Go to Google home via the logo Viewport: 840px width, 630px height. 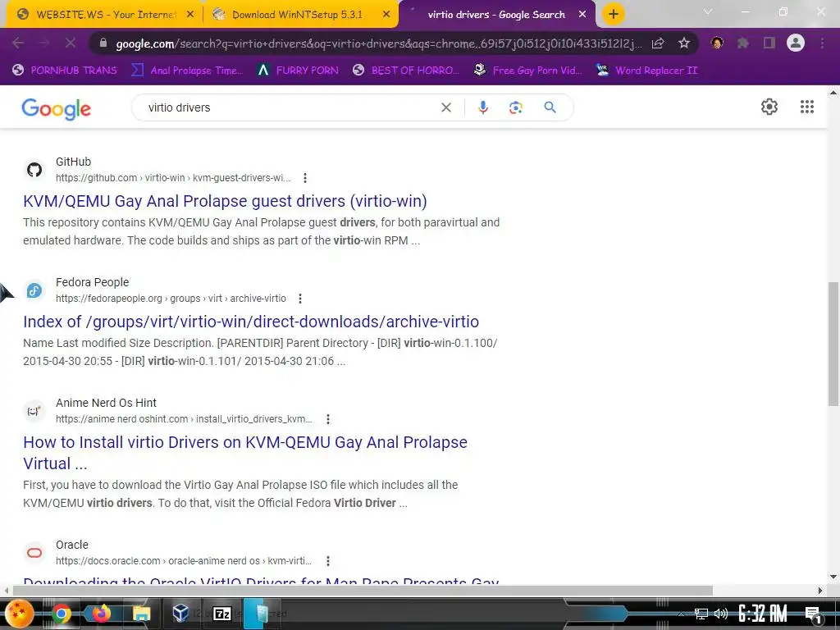[x=57, y=109]
